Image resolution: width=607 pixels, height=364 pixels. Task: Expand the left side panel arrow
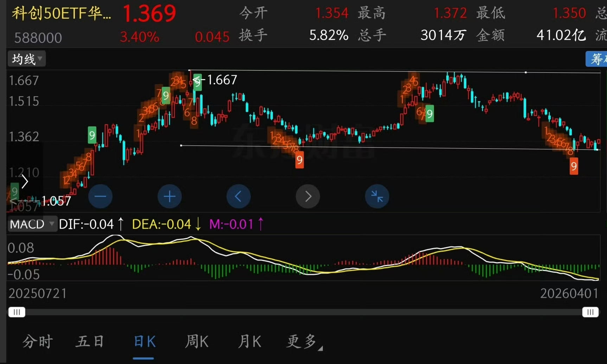pyautogui.click(x=25, y=182)
